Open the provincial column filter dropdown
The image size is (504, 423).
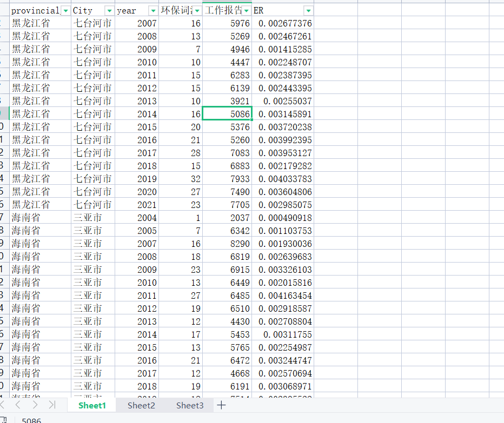(x=65, y=11)
